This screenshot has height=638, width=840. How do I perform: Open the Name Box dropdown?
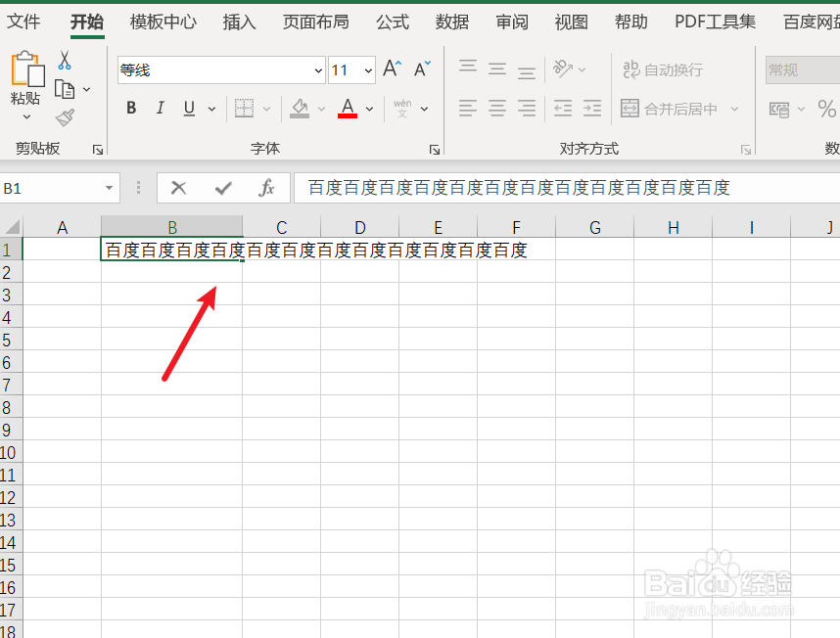[x=110, y=188]
